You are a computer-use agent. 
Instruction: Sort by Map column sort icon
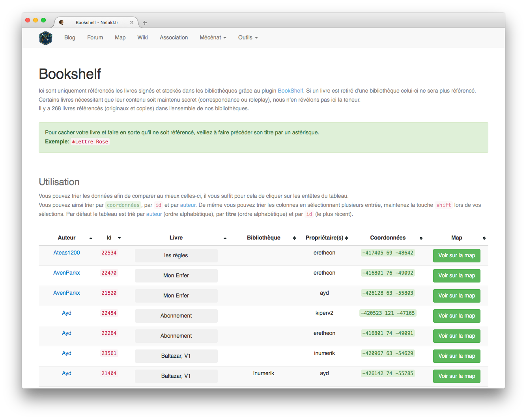point(484,238)
